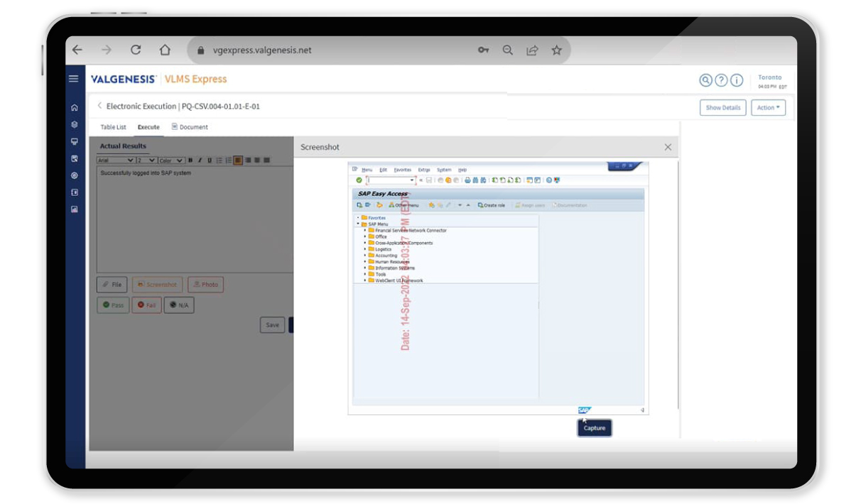
Task: Click the home icon in left sidebar
Action: (75, 108)
